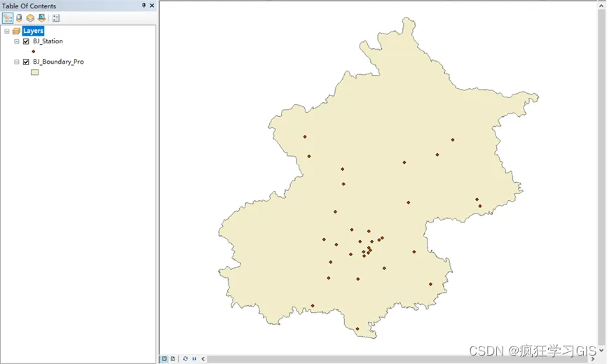Screen dimensions: 607x364
Task: Select List By Drawing Order view
Action: point(7,17)
